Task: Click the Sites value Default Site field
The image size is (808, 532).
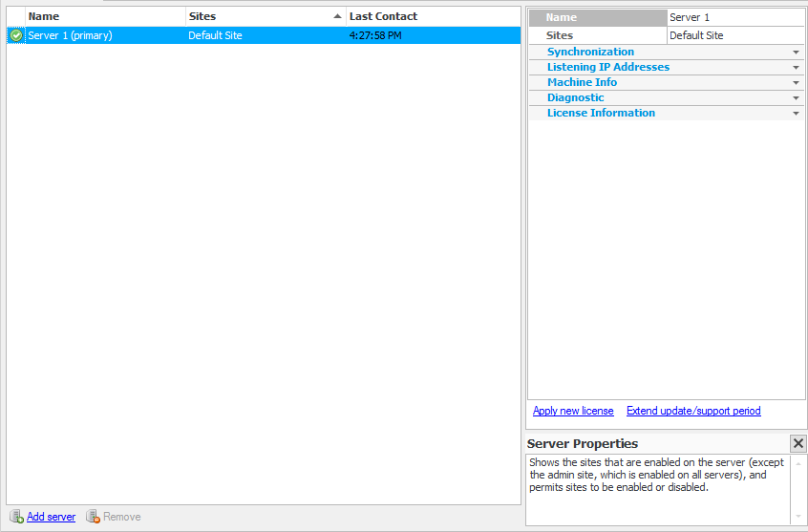Action: [x=734, y=35]
